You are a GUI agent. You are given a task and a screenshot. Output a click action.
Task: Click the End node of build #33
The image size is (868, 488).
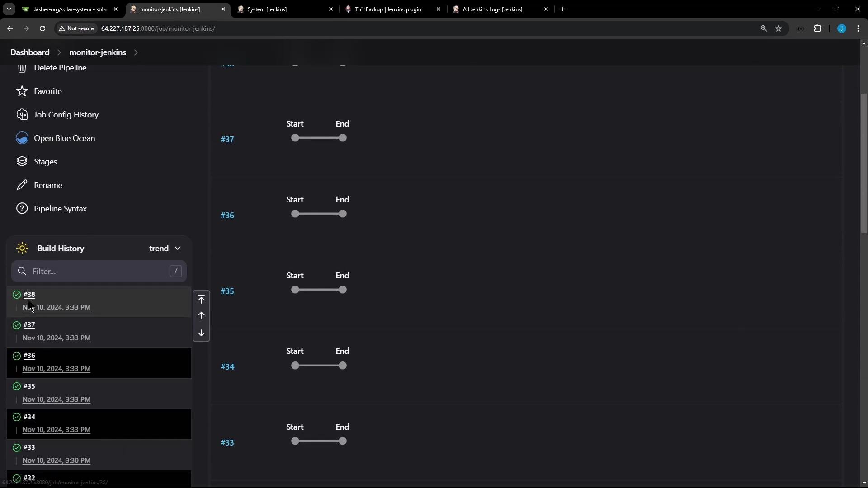pyautogui.click(x=343, y=441)
